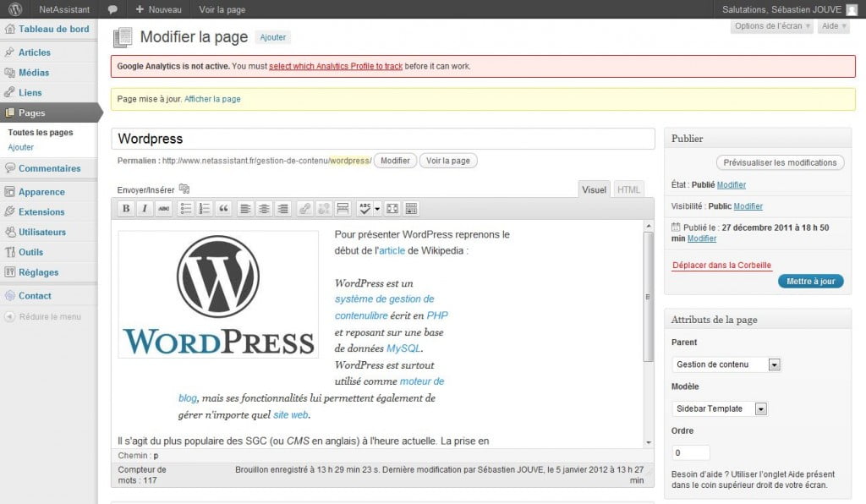Toggle bold formatting in editor toolbar
866x504 pixels.
point(126,209)
